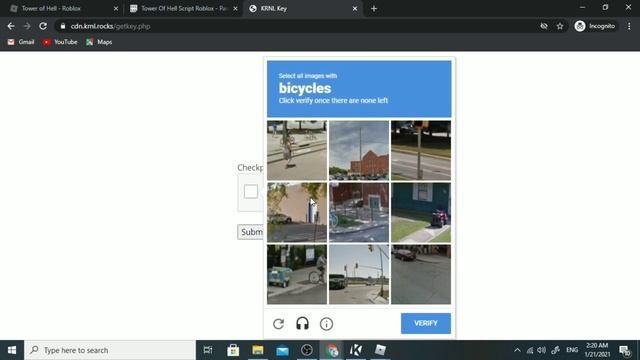Select the tile with a pole beside the road

click(421, 150)
